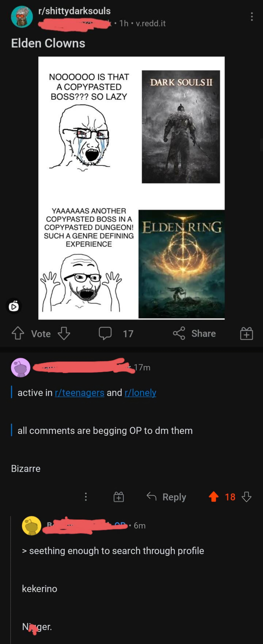Open the r/shittydarksouls subreddit name
Viewport: 263px width, 644px height.
pyautogui.click(x=74, y=11)
